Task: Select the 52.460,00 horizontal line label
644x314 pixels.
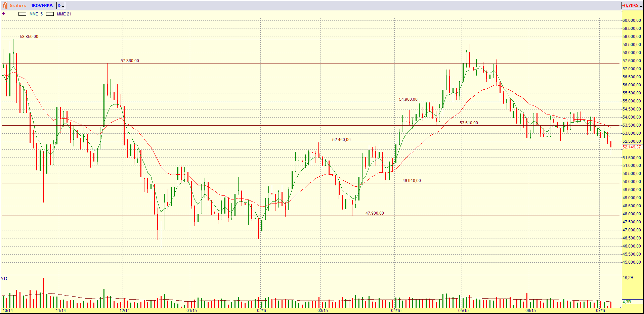Action: [341, 140]
